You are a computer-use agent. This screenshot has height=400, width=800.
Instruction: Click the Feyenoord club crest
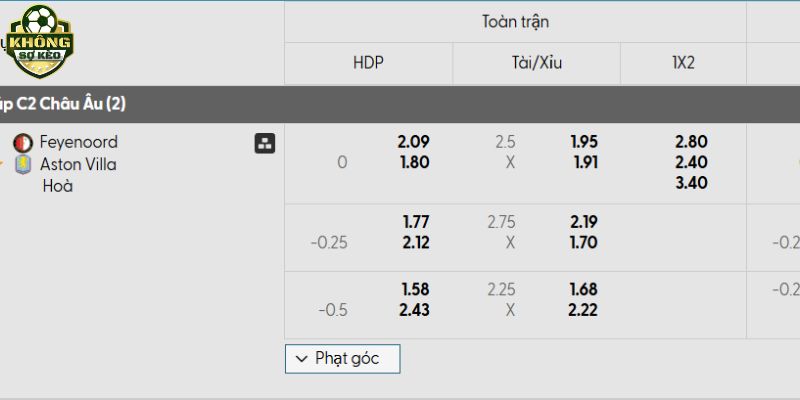(22, 143)
